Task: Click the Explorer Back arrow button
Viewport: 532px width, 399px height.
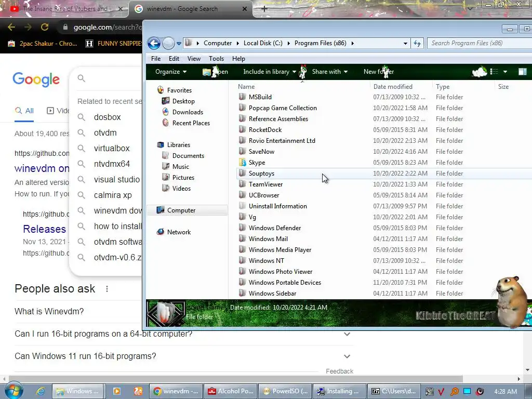Action: 154,43
